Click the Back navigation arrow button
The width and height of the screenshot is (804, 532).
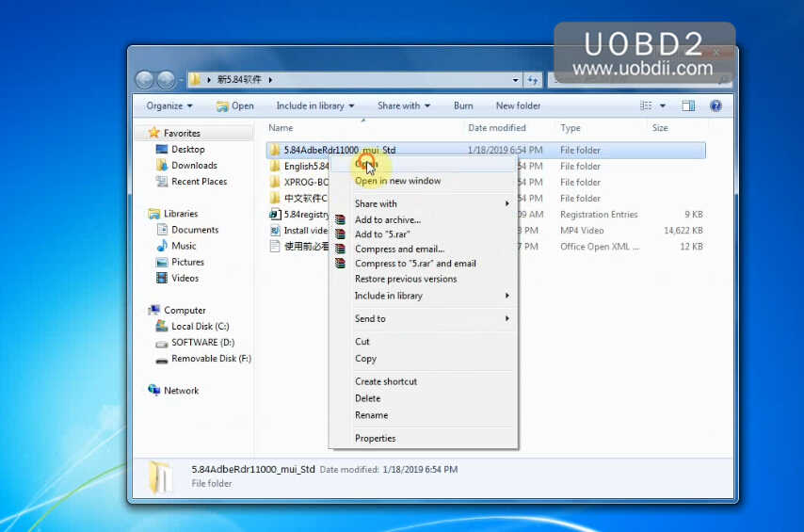[x=146, y=80]
